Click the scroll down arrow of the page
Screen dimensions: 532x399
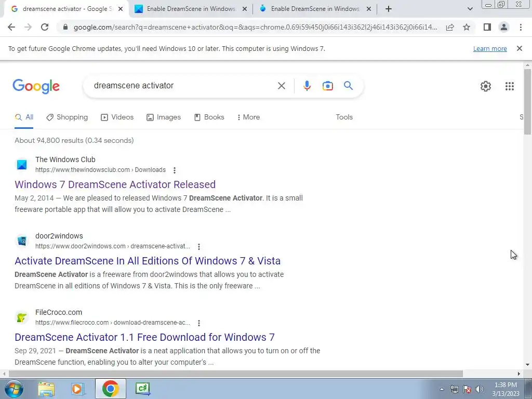pyautogui.click(x=527, y=365)
